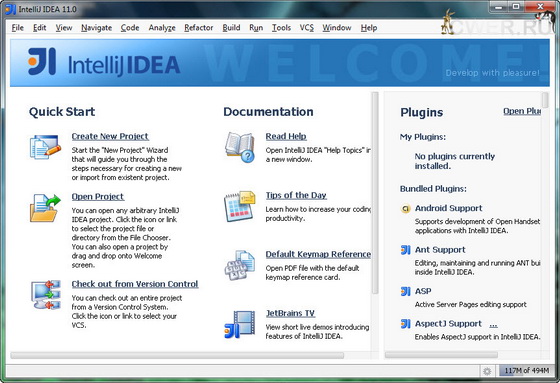Screen dimensions: 560x383
Task: Click the 'Bundled Plugins:' label
Action: 433,189
